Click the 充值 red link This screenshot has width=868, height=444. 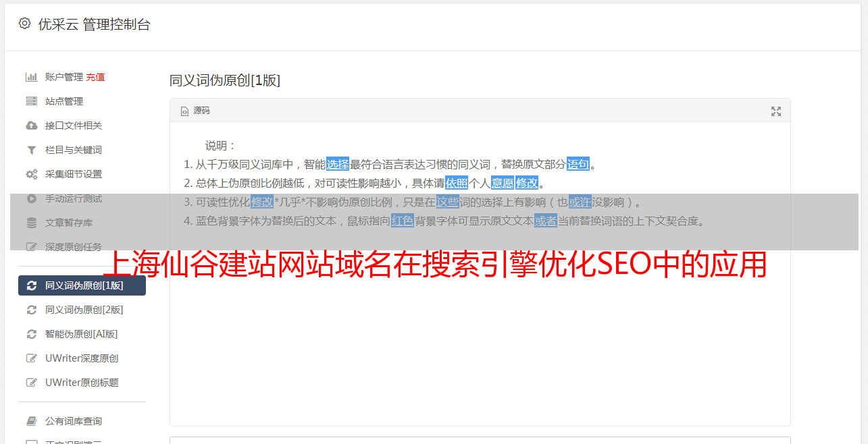[95, 77]
